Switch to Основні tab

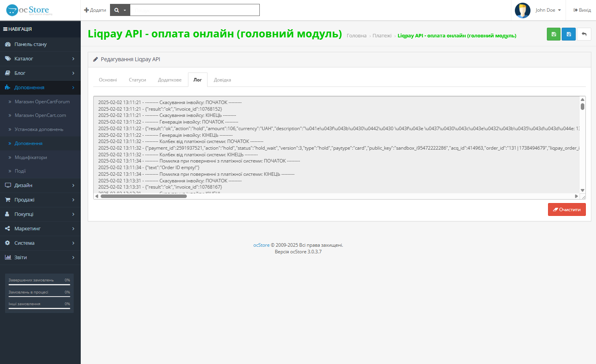point(108,80)
